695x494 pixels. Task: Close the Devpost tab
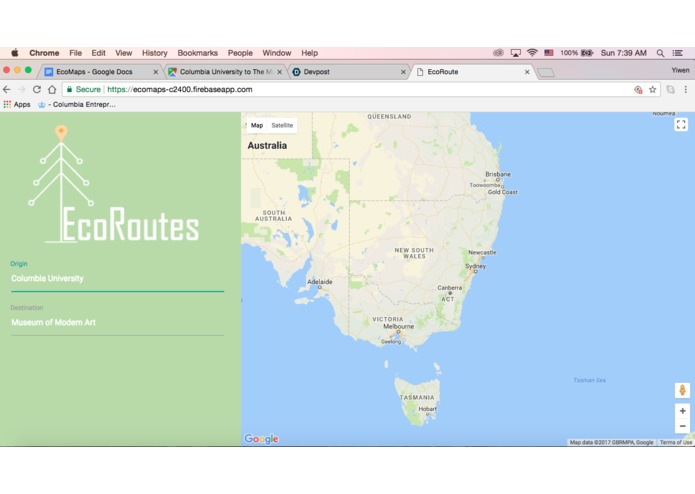pos(403,72)
